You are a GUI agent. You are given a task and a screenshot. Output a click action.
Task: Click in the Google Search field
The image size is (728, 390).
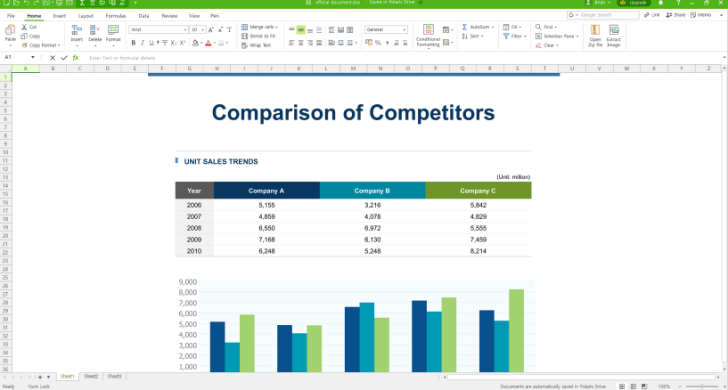(603, 15)
